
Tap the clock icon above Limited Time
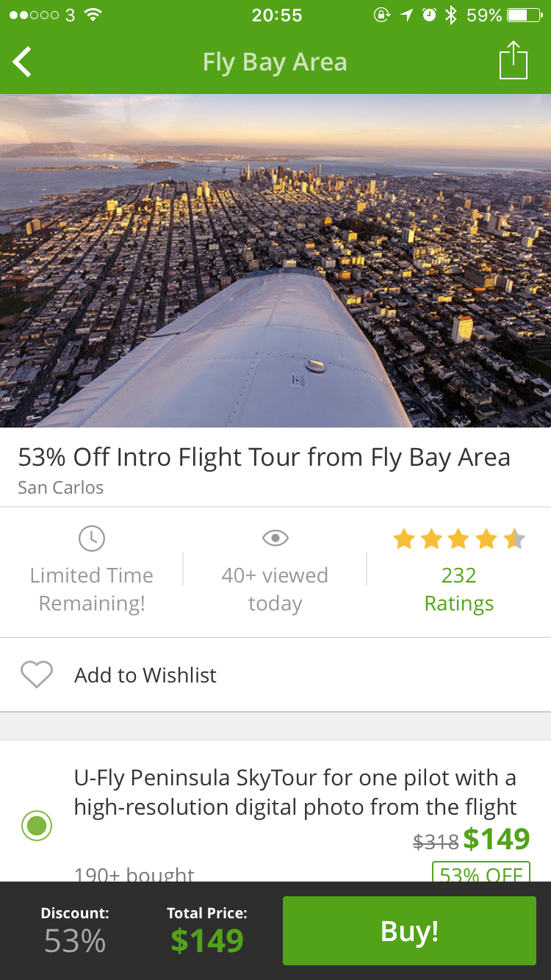pyautogui.click(x=92, y=538)
